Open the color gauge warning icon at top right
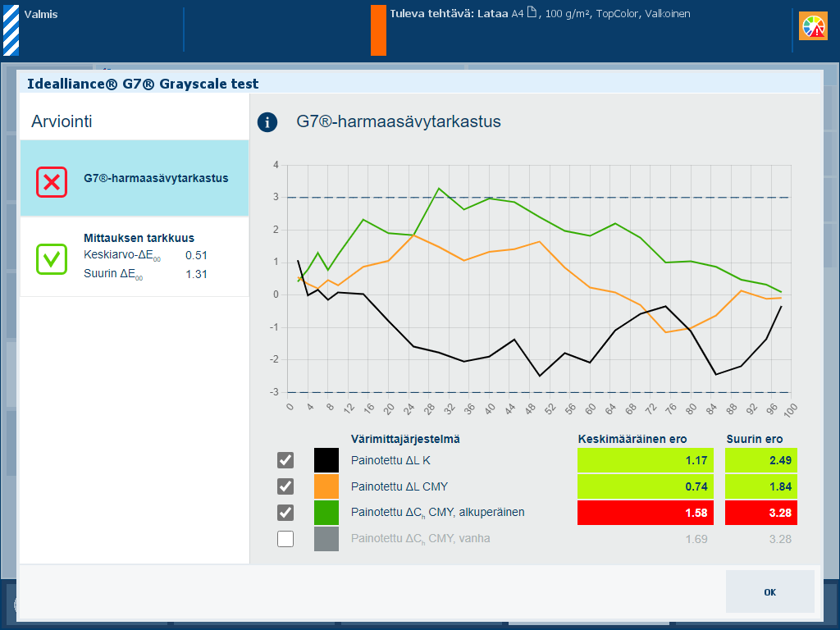The image size is (840, 630). pyautogui.click(x=813, y=26)
